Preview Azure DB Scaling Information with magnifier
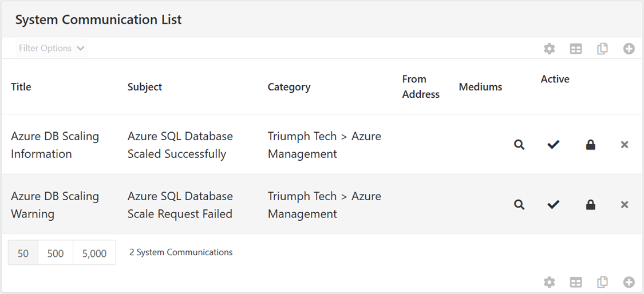 519,145
